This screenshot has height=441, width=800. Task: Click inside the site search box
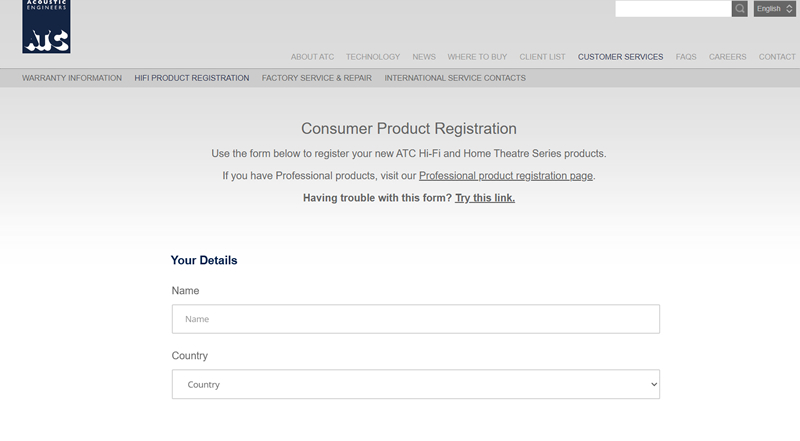click(673, 9)
